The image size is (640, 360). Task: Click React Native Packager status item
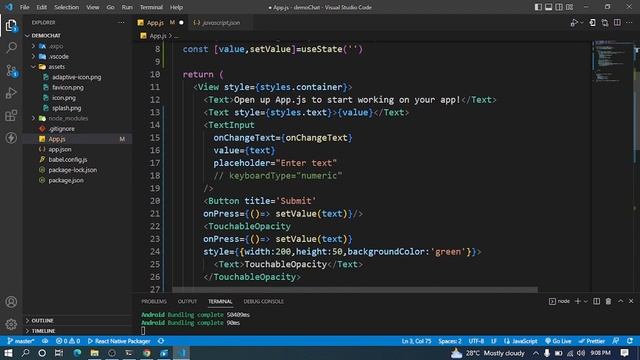(119, 341)
